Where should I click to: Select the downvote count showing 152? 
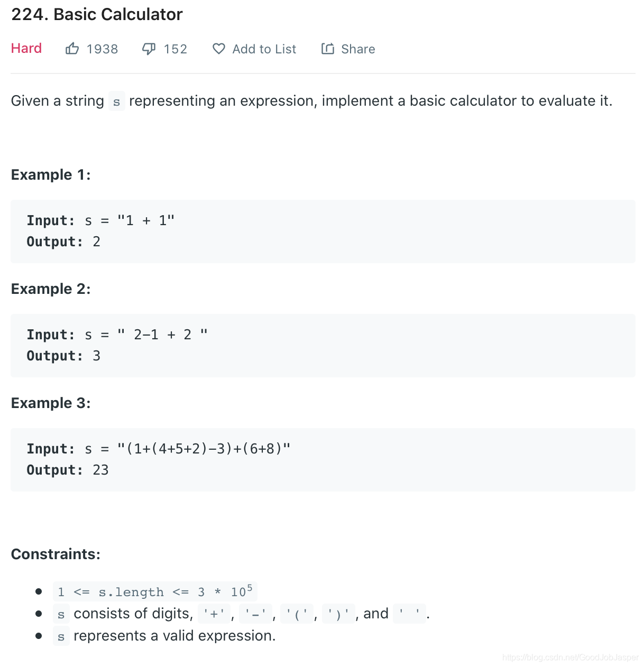[x=175, y=49]
